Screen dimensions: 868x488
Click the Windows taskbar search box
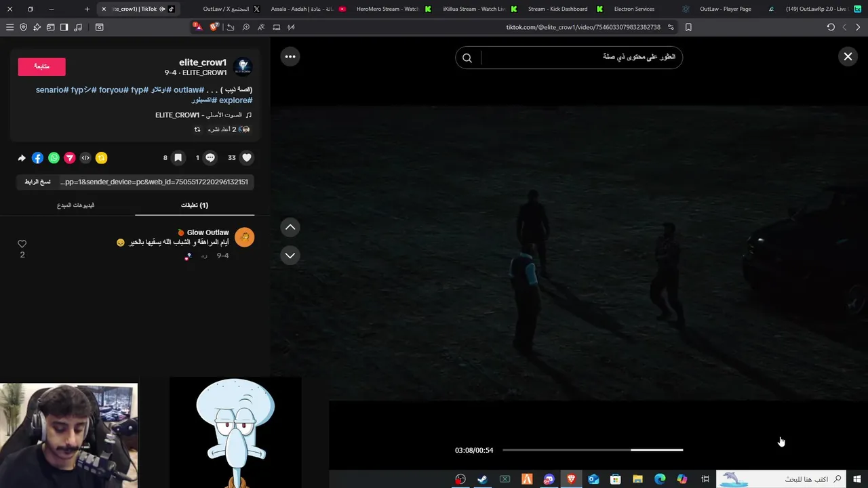coord(781,479)
